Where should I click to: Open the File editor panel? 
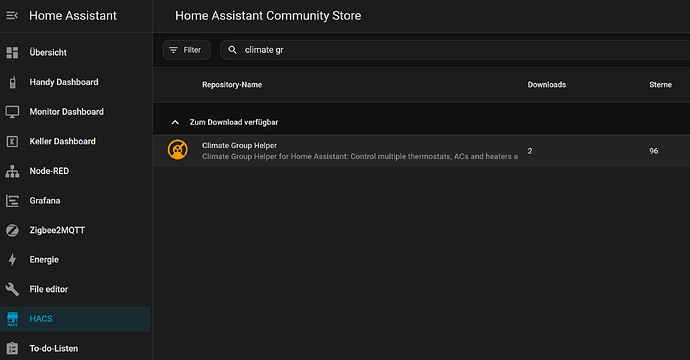click(x=76, y=289)
